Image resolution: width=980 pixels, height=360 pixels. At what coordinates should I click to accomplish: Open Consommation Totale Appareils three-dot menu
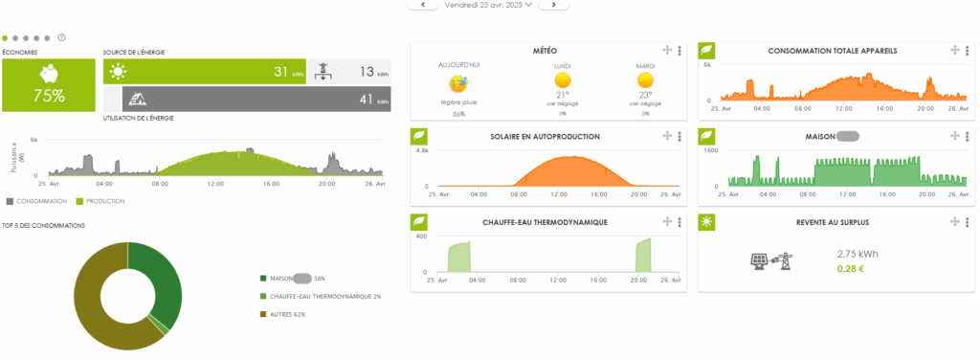(967, 51)
